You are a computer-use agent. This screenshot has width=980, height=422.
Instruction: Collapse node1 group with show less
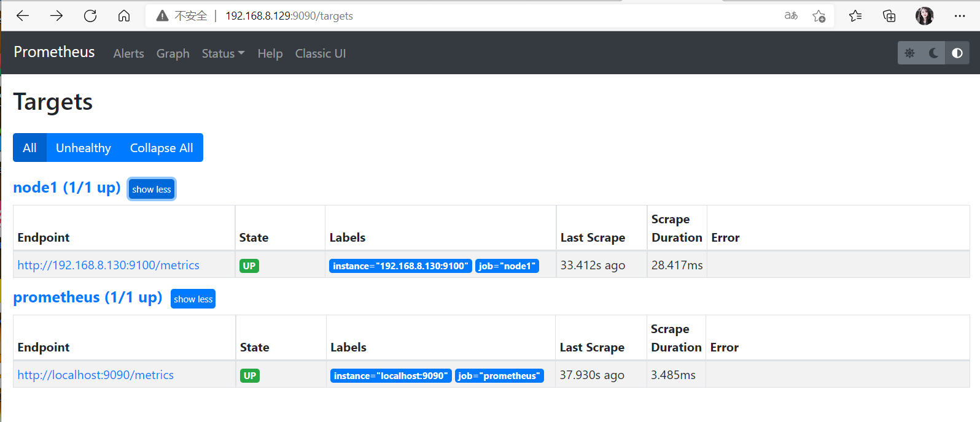click(x=152, y=189)
